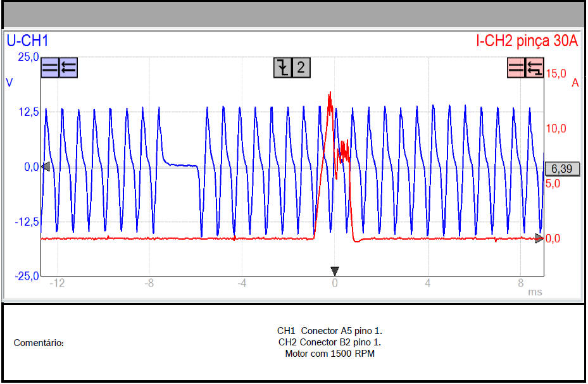Image resolution: width=588 pixels, height=384 pixels.
Task: Click the I-CH2 pinça 30A channel label
Action: click(x=527, y=42)
